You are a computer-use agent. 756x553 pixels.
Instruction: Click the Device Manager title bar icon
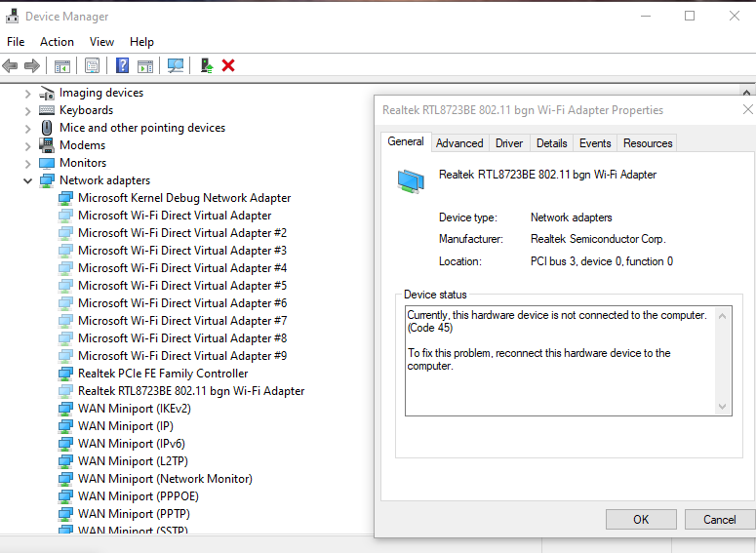[12, 16]
